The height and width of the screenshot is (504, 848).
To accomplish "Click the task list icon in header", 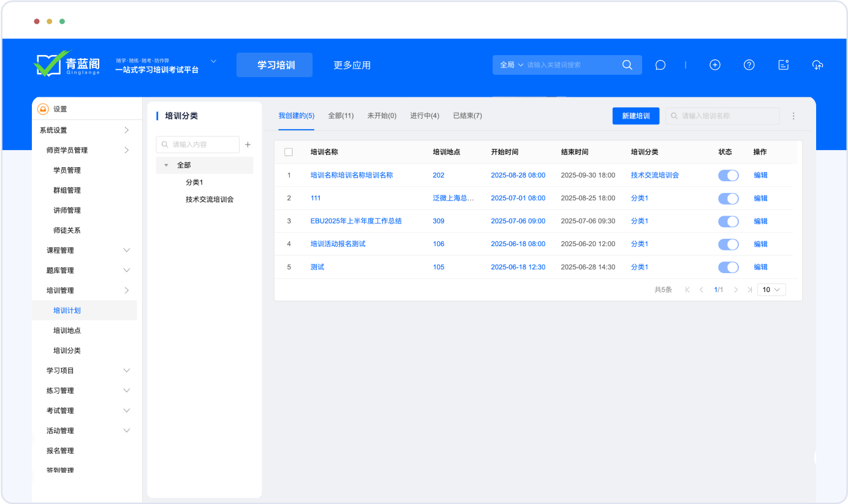I will [783, 65].
